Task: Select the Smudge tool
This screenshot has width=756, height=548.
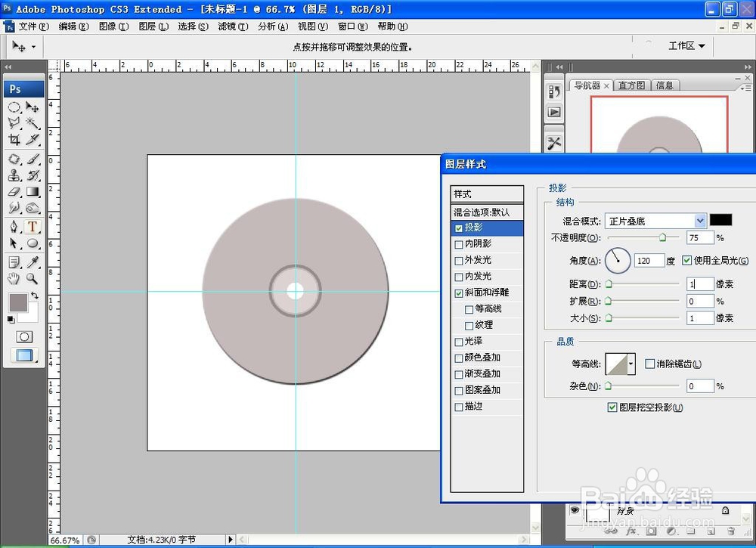Action: pos(14,208)
